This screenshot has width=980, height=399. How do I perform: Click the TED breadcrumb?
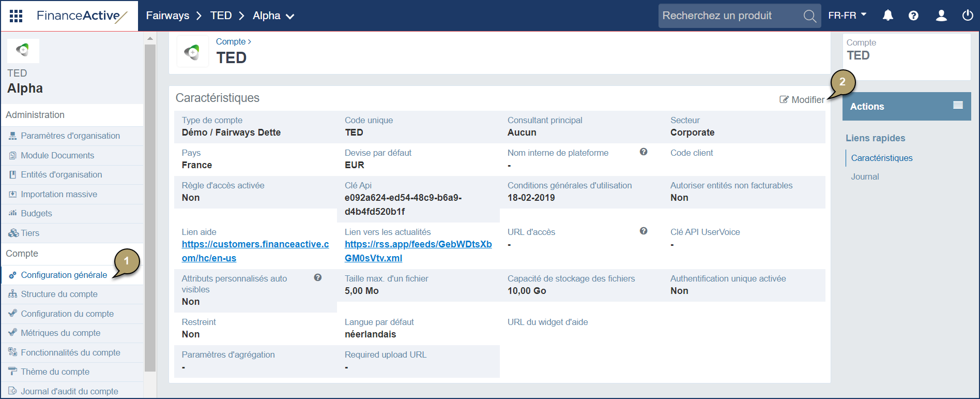tap(221, 16)
